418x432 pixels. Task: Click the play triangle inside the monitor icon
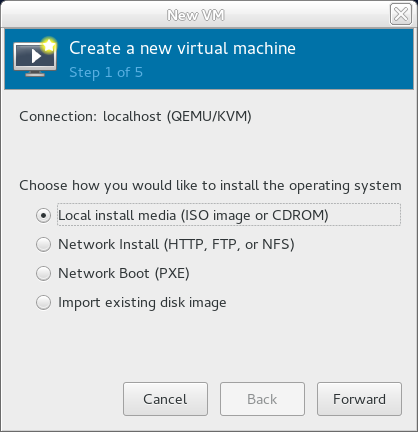(x=36, y=56)
